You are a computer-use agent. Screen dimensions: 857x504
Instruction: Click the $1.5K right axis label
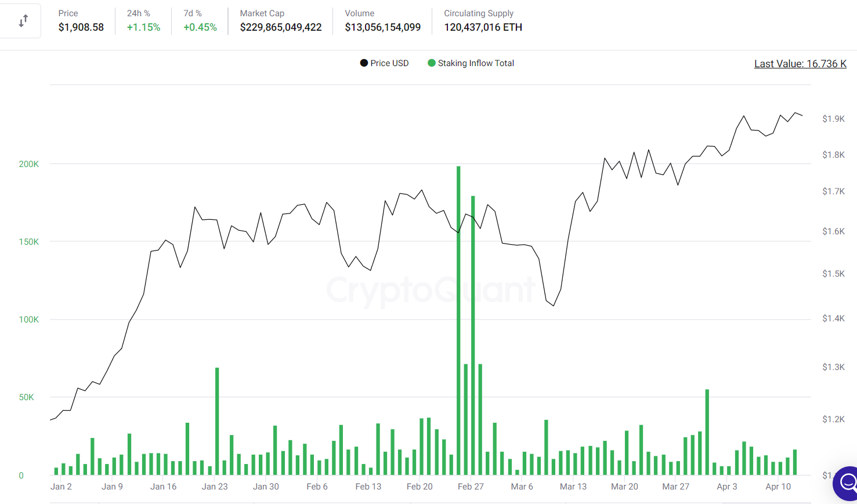834,274
